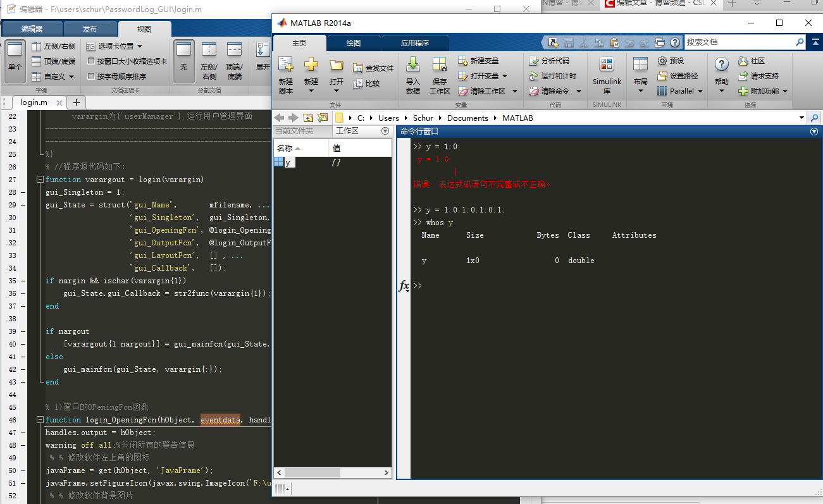Click 比较 (Compare) tool

366,83
